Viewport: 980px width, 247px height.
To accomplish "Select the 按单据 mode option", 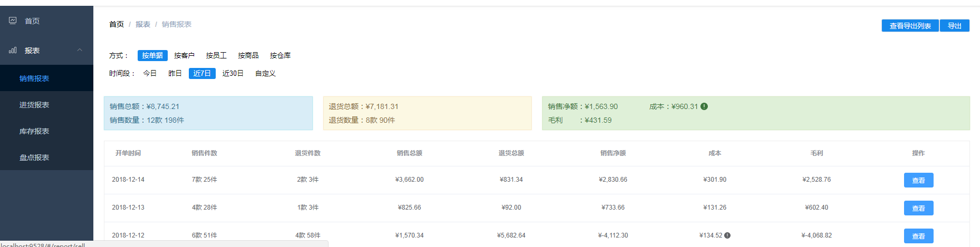I will click(x=152, y=55).
